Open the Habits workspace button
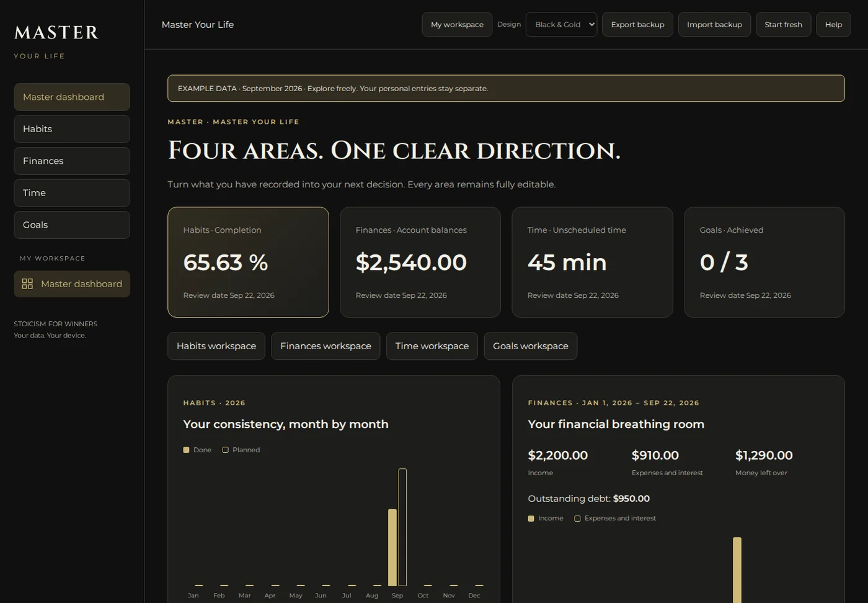This screenshot has width=868, height=603. [216, 346]
